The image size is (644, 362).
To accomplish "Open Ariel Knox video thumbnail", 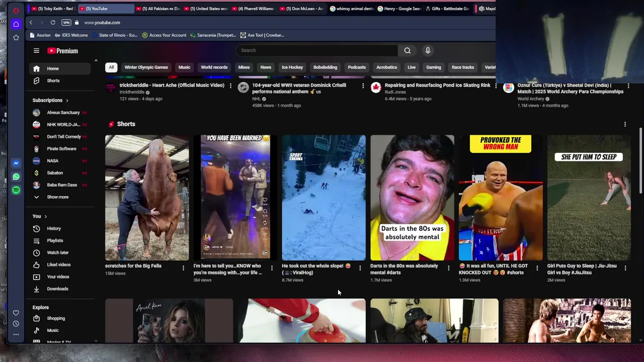I will (x=169, y=321).
